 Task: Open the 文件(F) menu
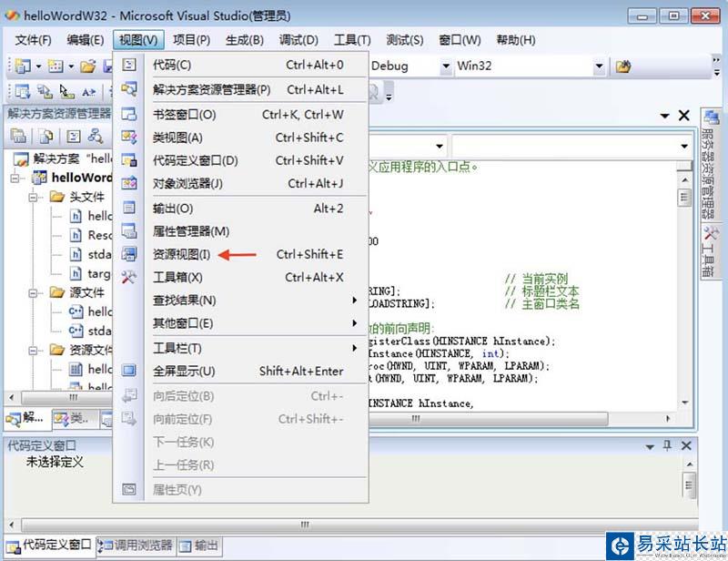coord(33,40)
